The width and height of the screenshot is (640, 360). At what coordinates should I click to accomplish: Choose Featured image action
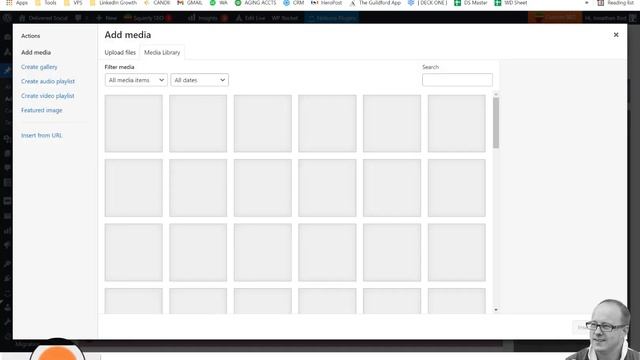pos(42,110)
